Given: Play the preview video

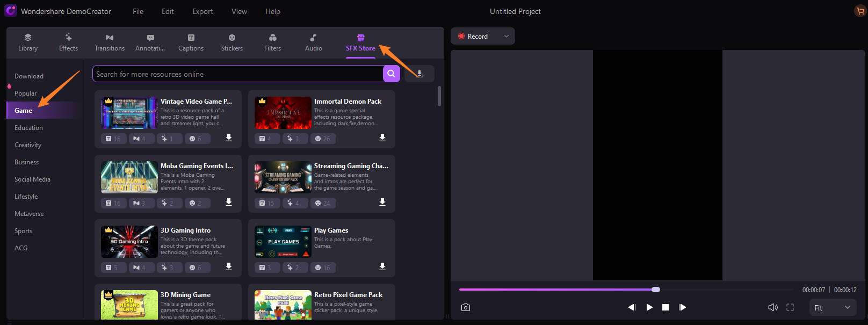Looking at the screenshot, I should pyautogui.click(x=649, y=307).
